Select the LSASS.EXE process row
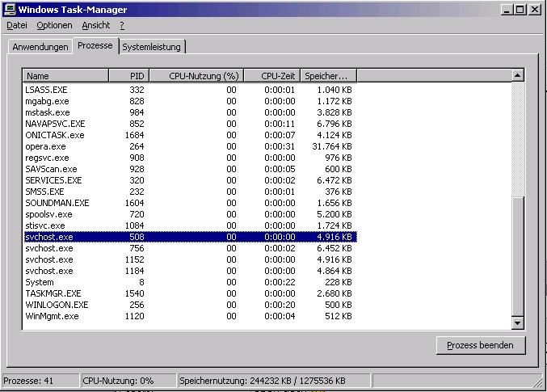Viewport: 547px width, 392px height. [x=190, y=90]
